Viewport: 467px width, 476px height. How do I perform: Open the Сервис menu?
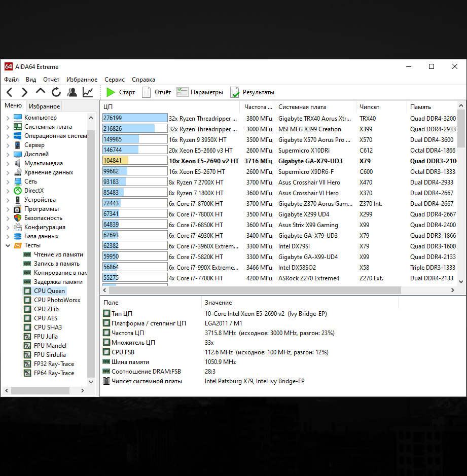point(115,80)
